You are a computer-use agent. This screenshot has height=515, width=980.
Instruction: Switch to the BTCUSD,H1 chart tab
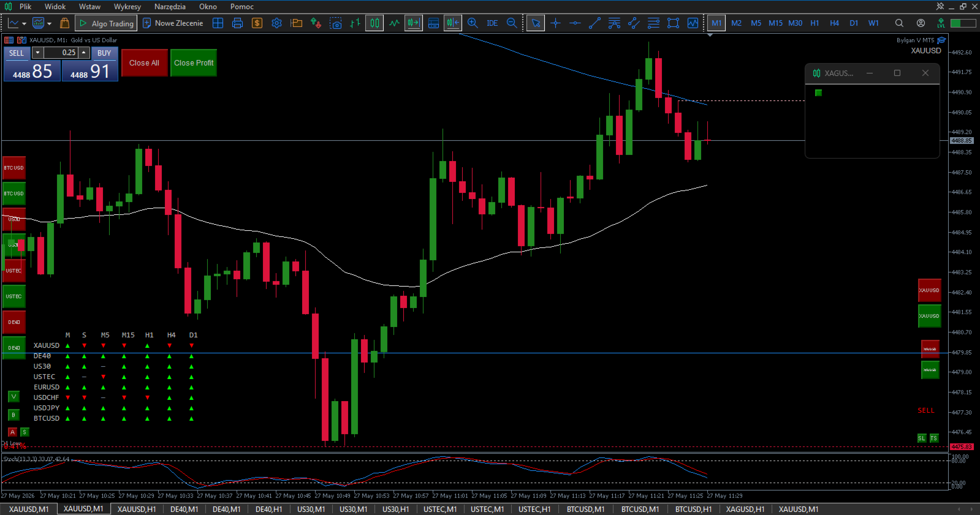[x=693, y=509]
